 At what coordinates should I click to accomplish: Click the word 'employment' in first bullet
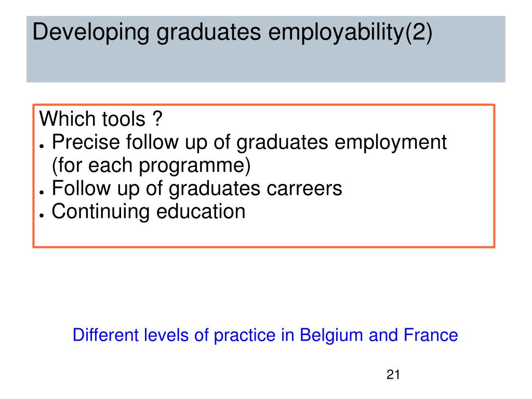coord(391,142)
